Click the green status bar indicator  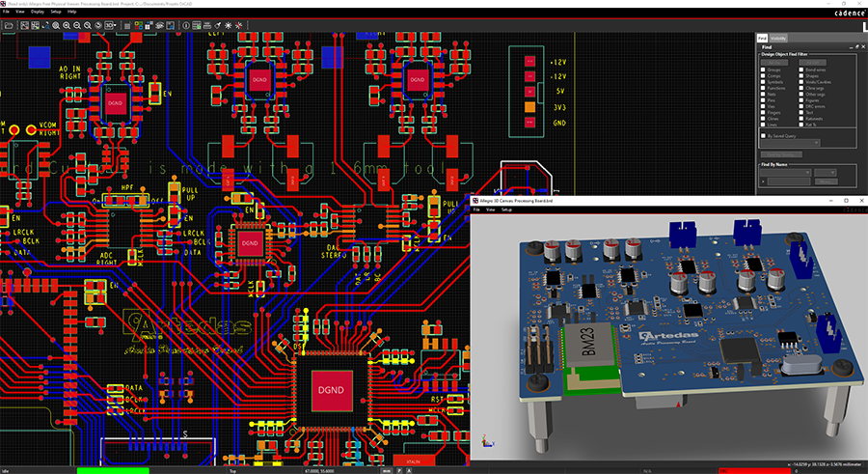[113, 471]
